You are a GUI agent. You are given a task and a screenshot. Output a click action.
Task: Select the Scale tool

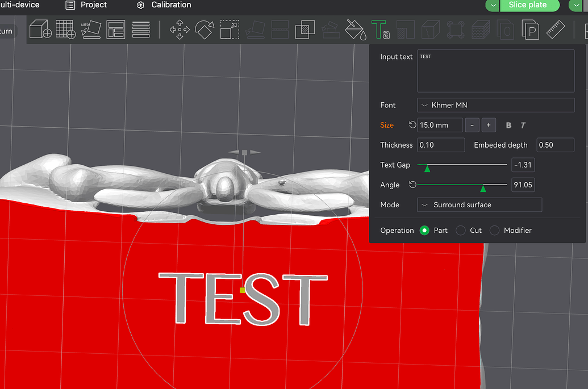[230, 30]
